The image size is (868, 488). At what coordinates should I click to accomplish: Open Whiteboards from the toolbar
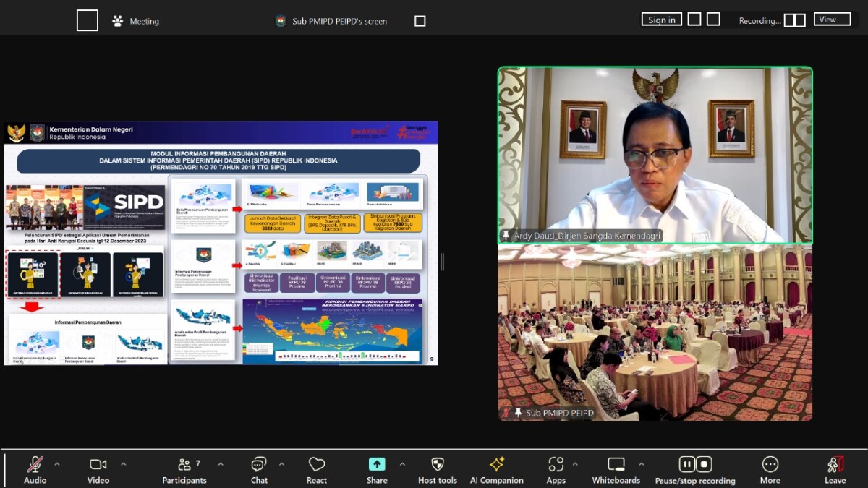(x=616, y=465)
